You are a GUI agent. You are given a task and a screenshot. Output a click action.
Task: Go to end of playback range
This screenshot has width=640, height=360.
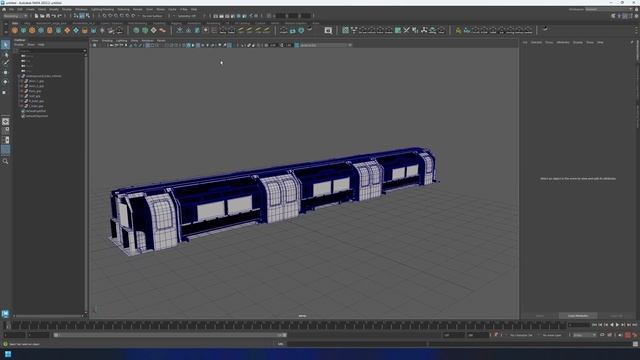(x=635, y=325)
